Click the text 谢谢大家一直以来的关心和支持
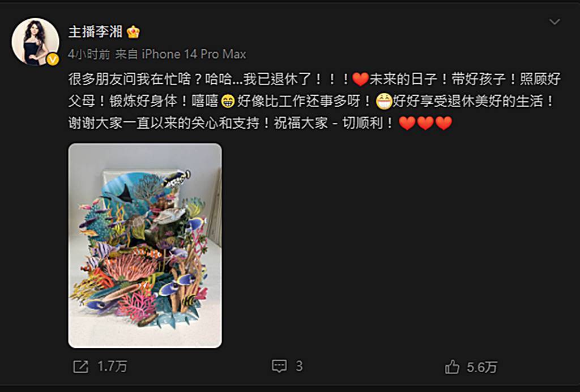 [x=164, y=123]
